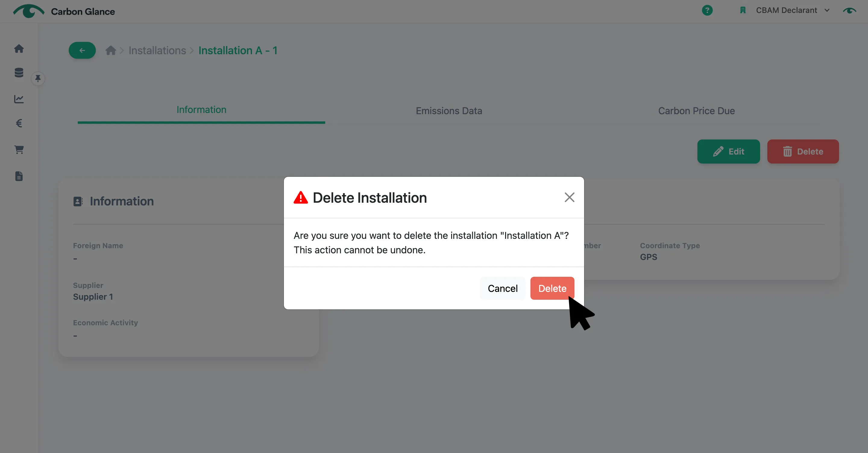Open the line chart analytics sidebar icon
The image size is (868, 453).
19,99
